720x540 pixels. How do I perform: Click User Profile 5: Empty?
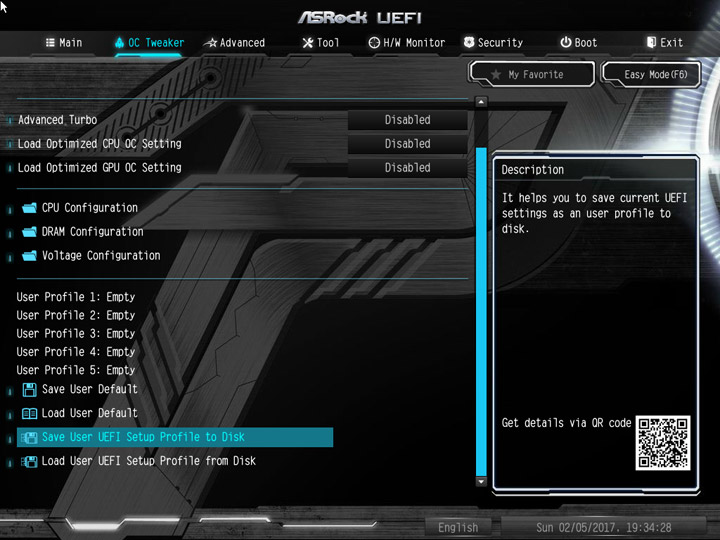point(76,370)
